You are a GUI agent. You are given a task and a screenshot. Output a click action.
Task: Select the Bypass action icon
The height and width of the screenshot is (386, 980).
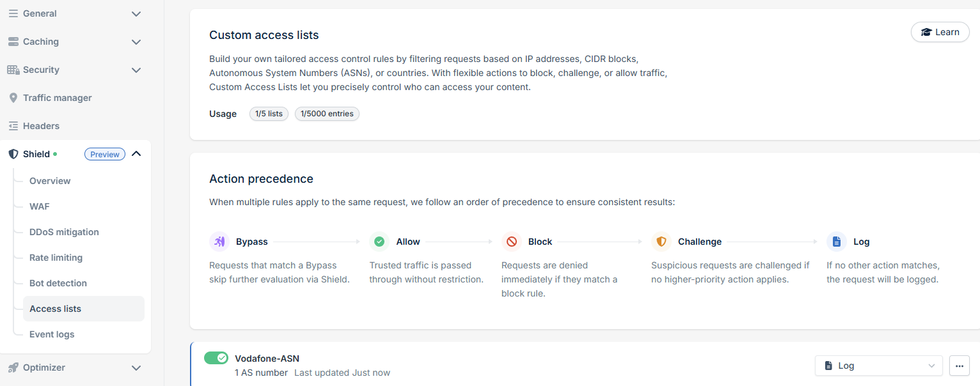pyautogui.click(x=218, y=241)
